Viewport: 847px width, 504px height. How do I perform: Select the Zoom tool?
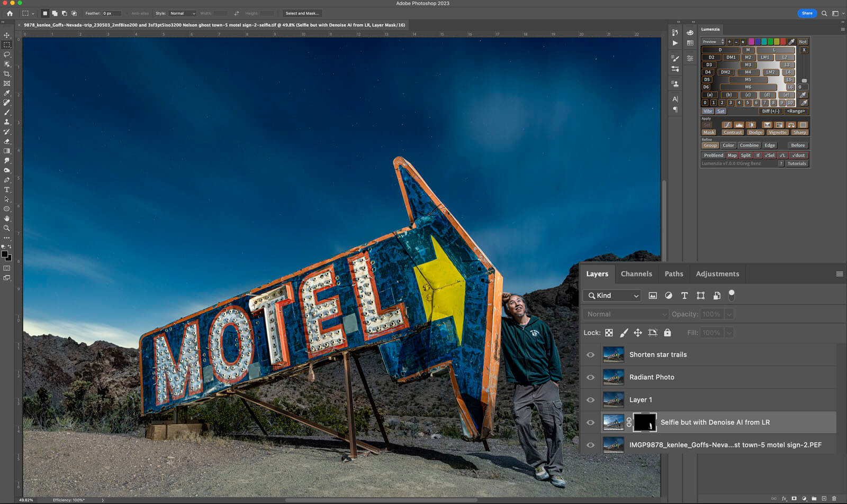point(7,228)
